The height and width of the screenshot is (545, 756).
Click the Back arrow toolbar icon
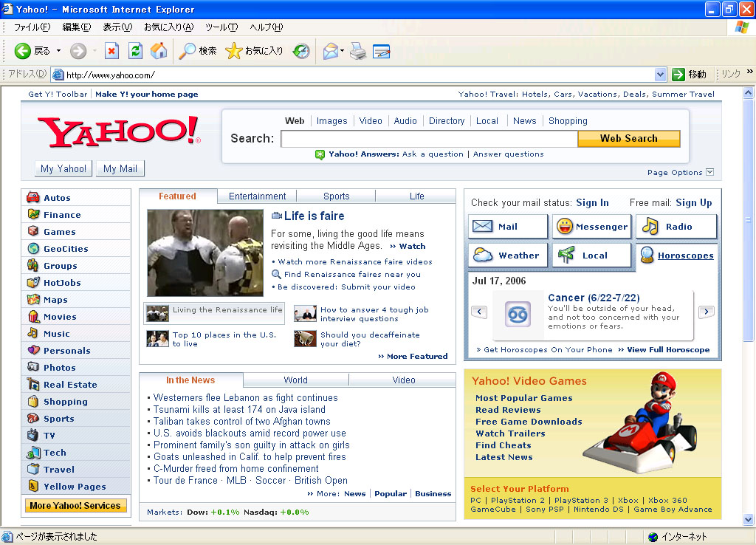coord(22,51)
